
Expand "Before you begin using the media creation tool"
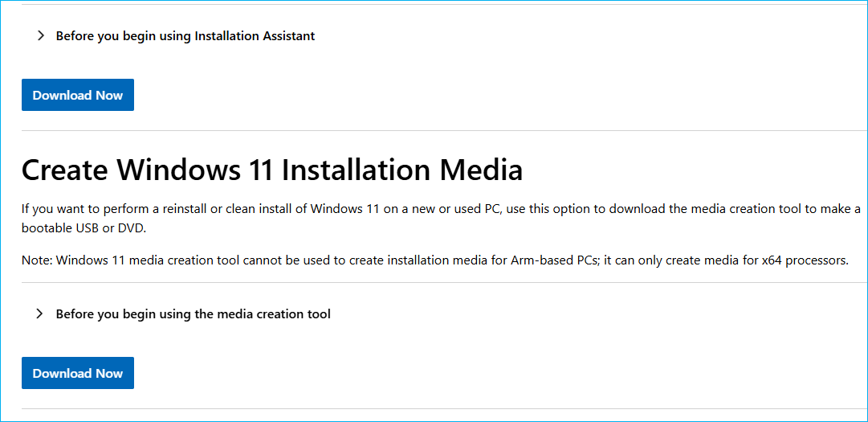(x=193, y=314)
